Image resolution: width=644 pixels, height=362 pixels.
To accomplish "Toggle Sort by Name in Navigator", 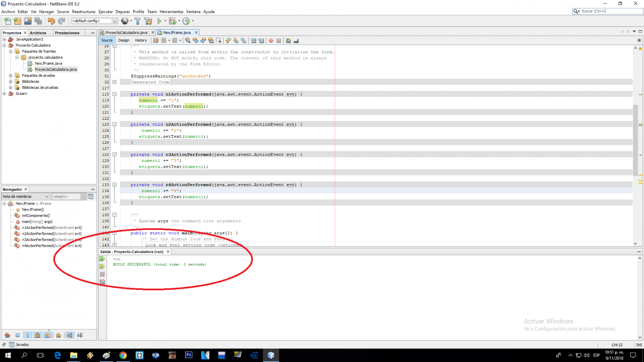I will click(x=70, y=335).
